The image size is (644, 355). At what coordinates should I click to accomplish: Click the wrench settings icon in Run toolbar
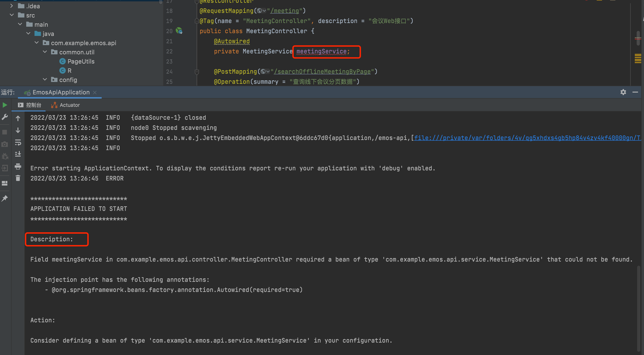[x=5, y=117]
